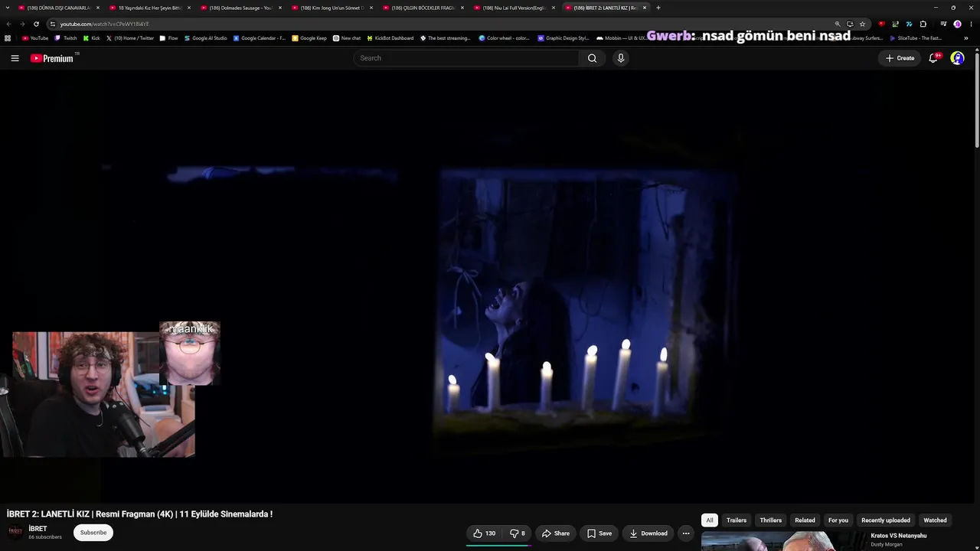Viewport: 980px width, 551px height.
Task: Save the video to a playlist
Action: (599, 533)
